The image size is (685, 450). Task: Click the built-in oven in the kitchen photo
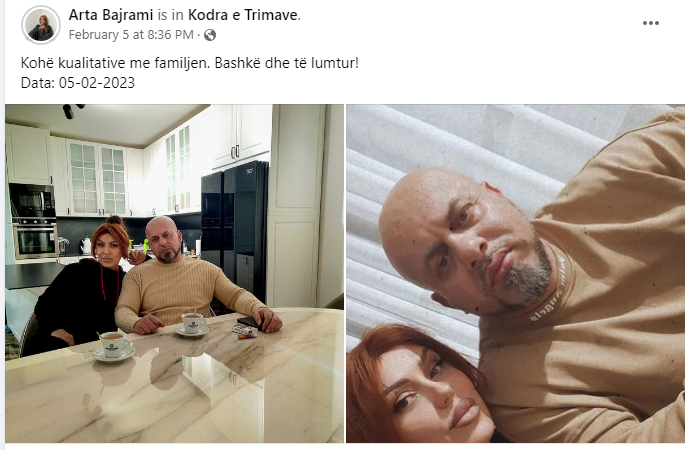click(35, 237)
